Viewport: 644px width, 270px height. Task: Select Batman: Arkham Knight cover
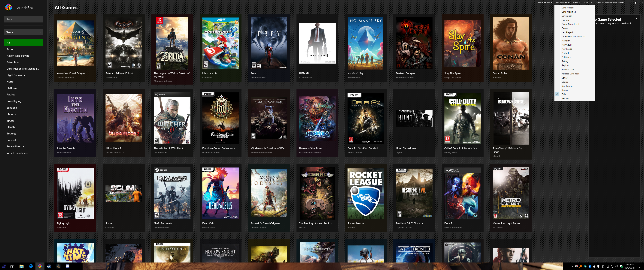(124, 43)
